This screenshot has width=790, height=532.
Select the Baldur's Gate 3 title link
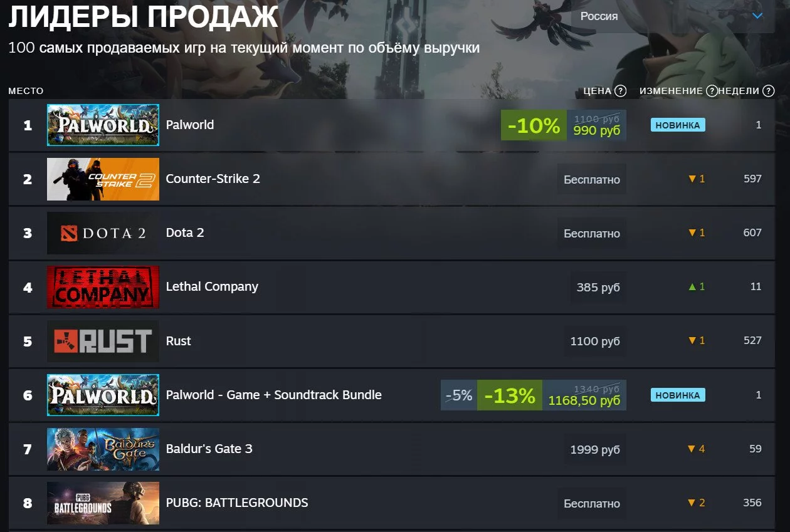[209, 449]
